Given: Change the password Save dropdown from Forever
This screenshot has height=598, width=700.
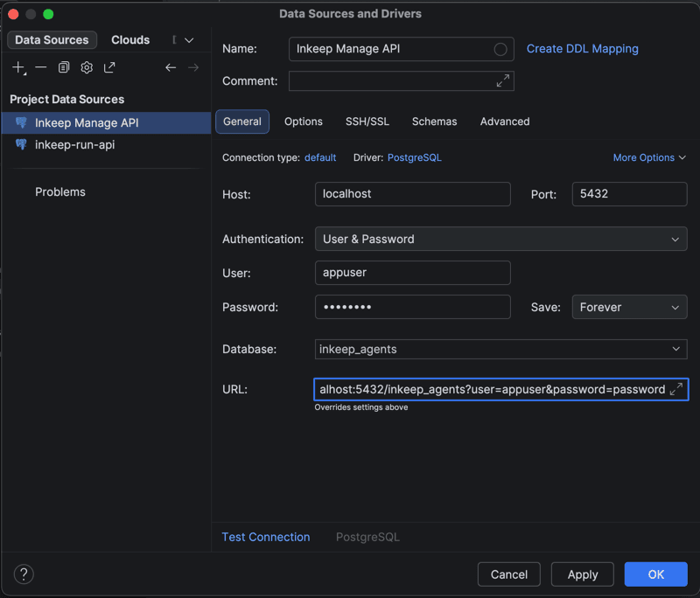Looking at the screenshot, I should [629, 307].
